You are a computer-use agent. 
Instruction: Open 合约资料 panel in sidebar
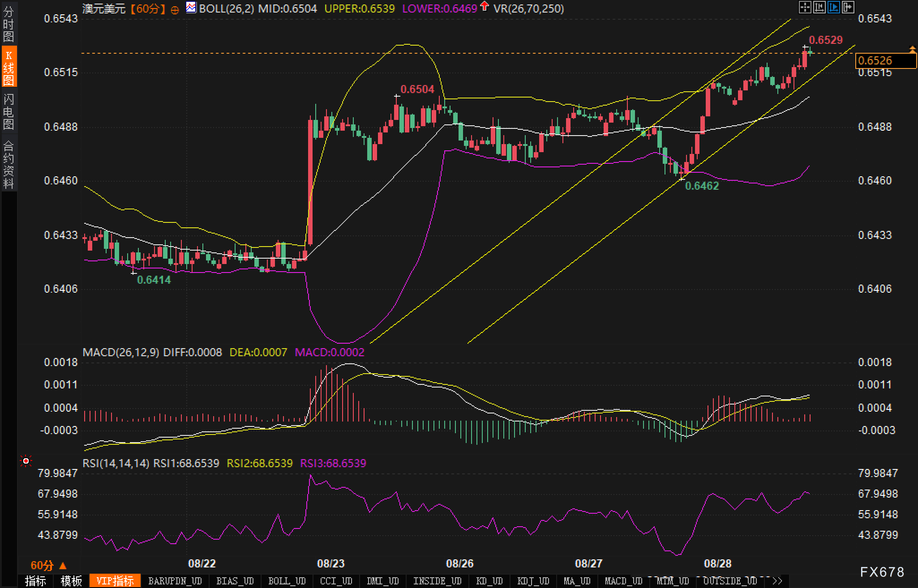(9, 164)
